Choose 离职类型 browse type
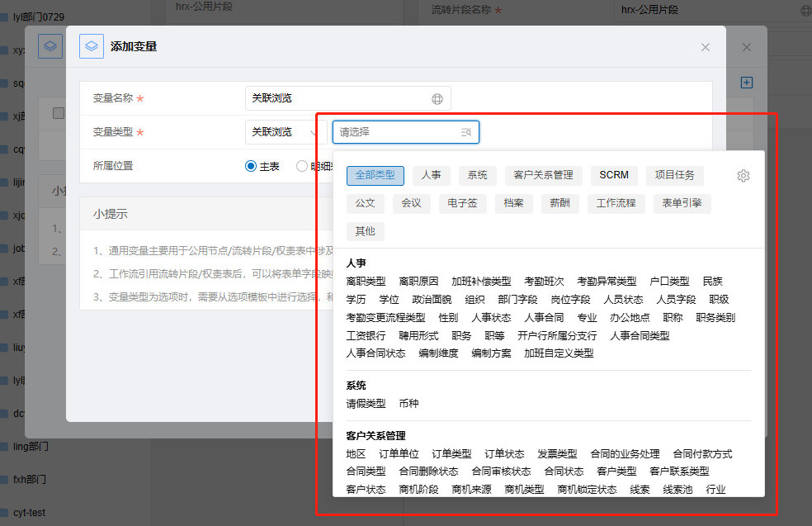 pyautogui.click(x=366, y=282)
